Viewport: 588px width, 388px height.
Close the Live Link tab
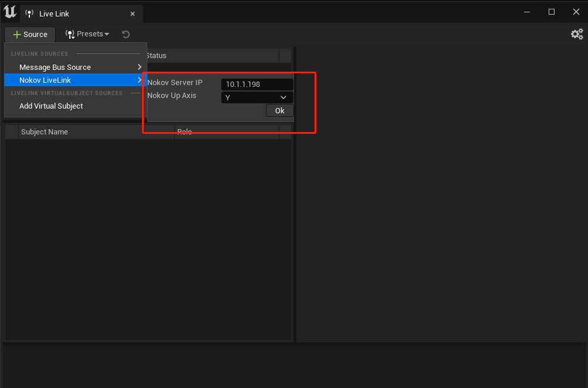(x=133, y=14)
